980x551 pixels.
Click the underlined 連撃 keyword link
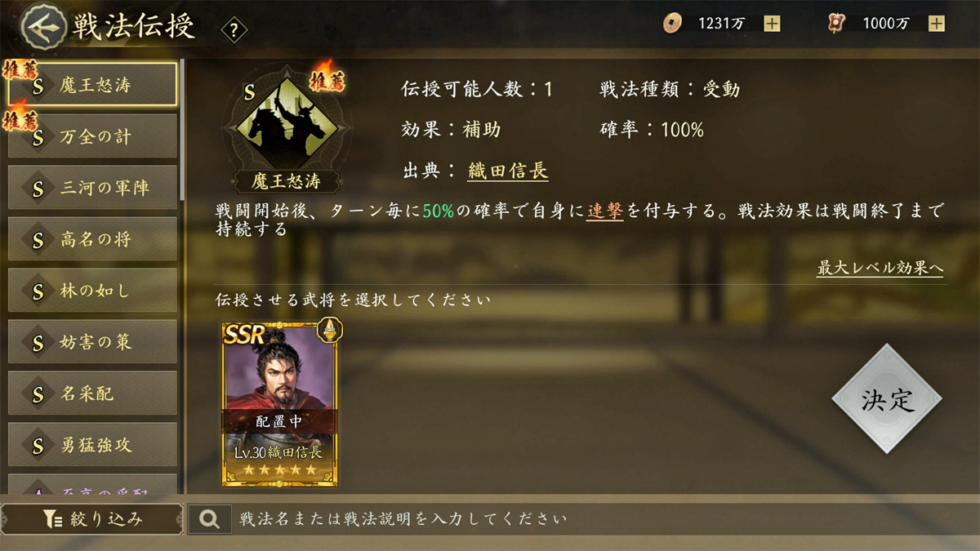click(x=605, y=211)
